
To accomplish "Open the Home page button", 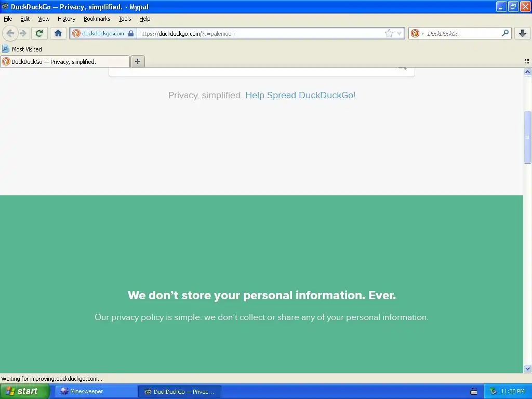I will [58, 33].
